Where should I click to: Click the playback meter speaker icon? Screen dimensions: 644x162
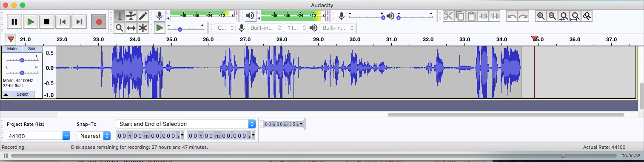pyautogui.click(x=250, y=16)
